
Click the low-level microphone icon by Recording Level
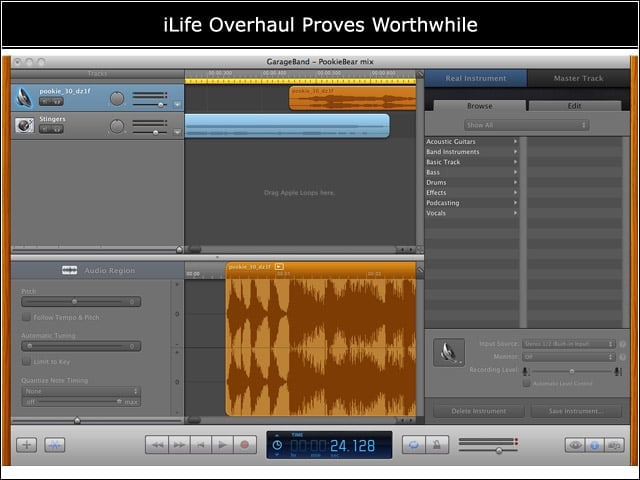(526, 371)
